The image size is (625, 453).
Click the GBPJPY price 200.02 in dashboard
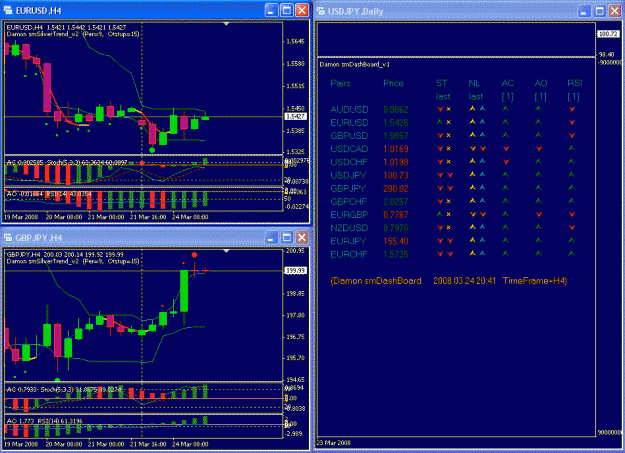(396, 189)
